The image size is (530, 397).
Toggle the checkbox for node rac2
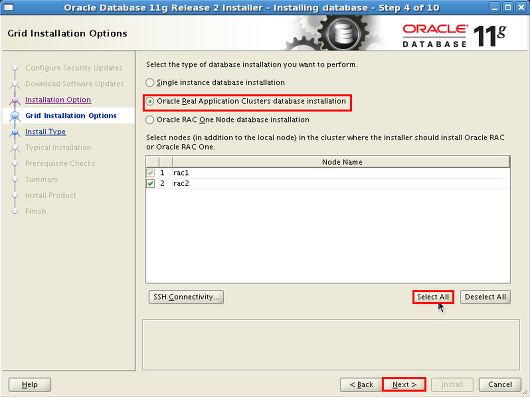pos(150,183)
